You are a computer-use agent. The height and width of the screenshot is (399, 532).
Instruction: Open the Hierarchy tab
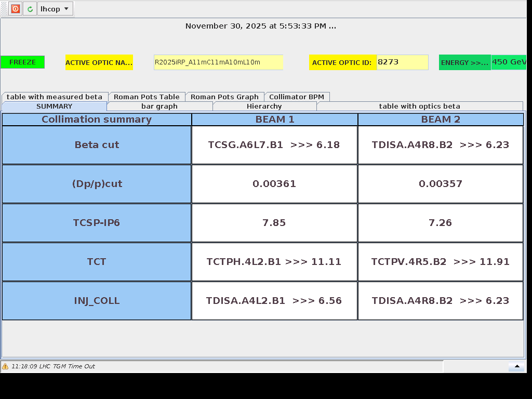pos(264,106)
